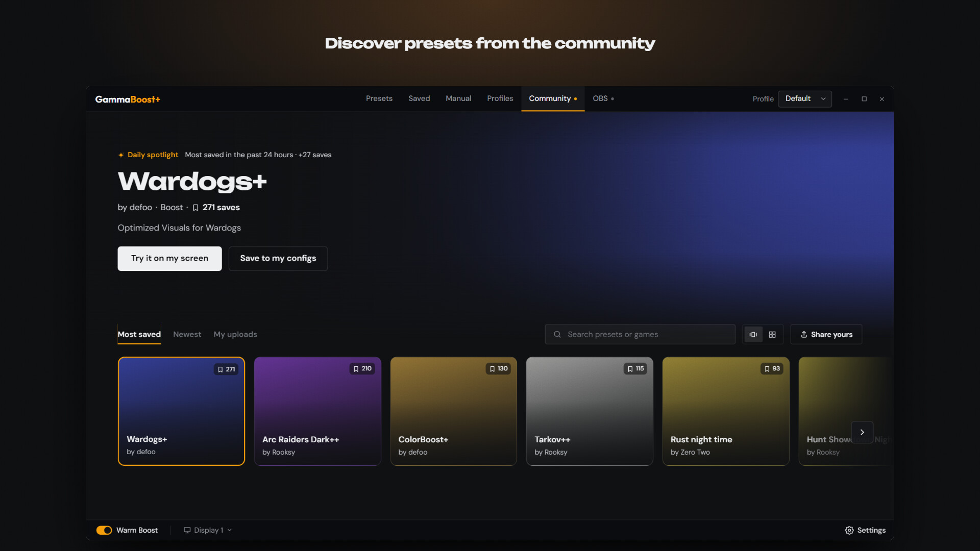Expand the Display 1 dropdown

click(208, 530)
